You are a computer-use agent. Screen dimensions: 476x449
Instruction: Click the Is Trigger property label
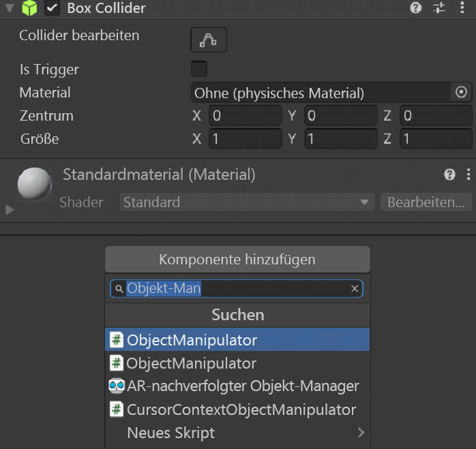[49, 69]
